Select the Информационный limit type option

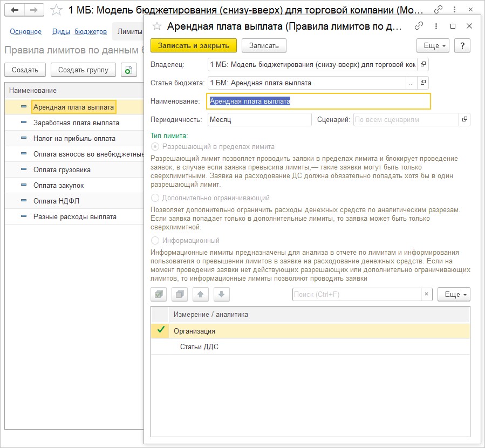(x=156, y=241)
